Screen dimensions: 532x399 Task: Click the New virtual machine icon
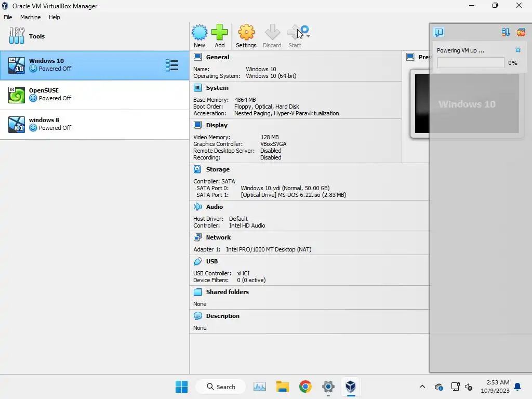[199, 32]
